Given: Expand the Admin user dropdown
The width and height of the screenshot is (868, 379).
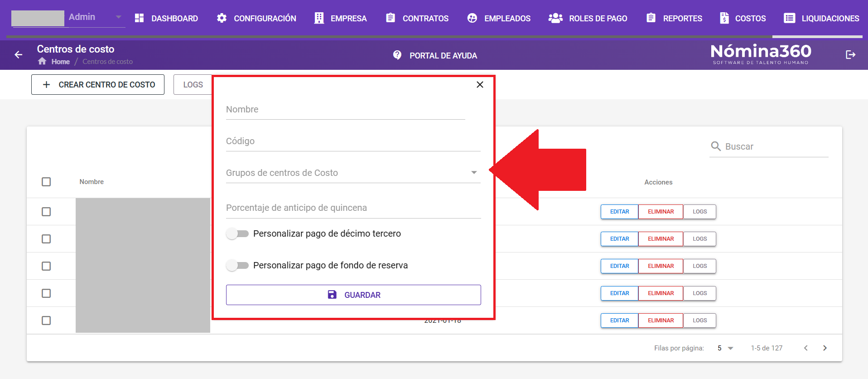Looking at the screenshot, I should (118, 17).
